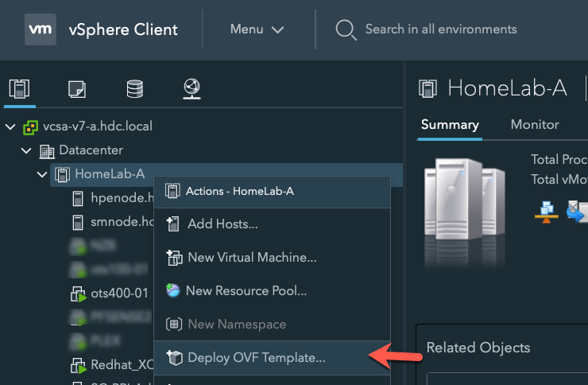Click the vCenter server icon
This screenshot has height=385, width=588.
tap(30, 127)
